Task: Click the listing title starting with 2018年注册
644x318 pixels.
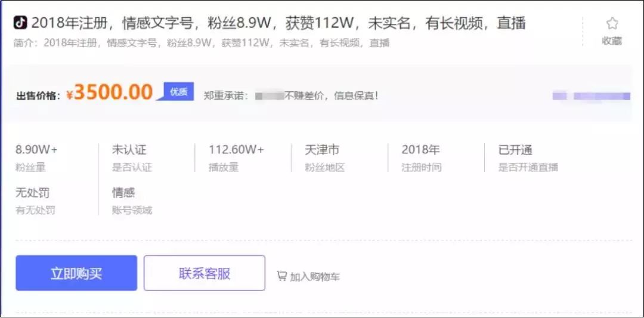Action: [x=278, y=23]
